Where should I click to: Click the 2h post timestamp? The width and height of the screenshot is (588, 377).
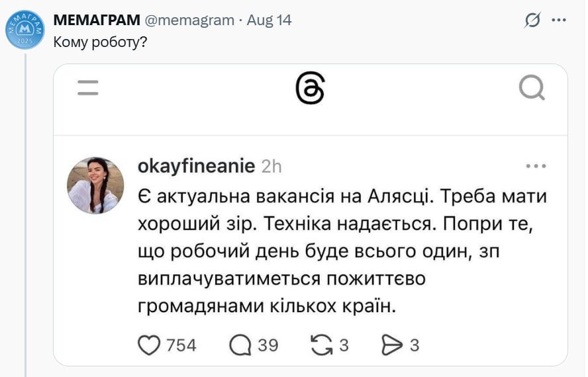271,167
